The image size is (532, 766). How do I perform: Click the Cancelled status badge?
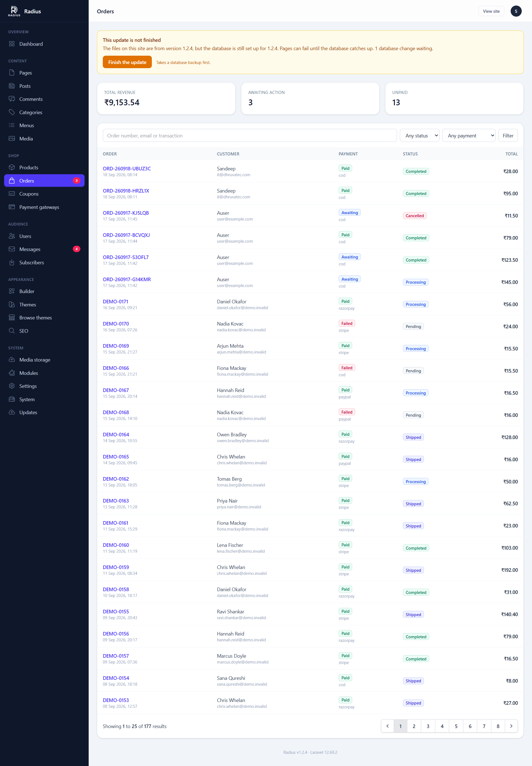[x=414, y=216]
